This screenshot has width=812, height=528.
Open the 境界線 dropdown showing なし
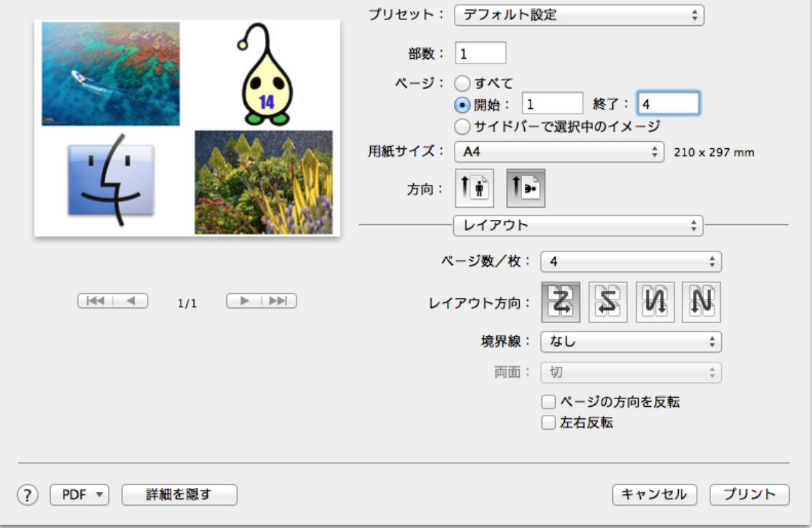point(631,342)
